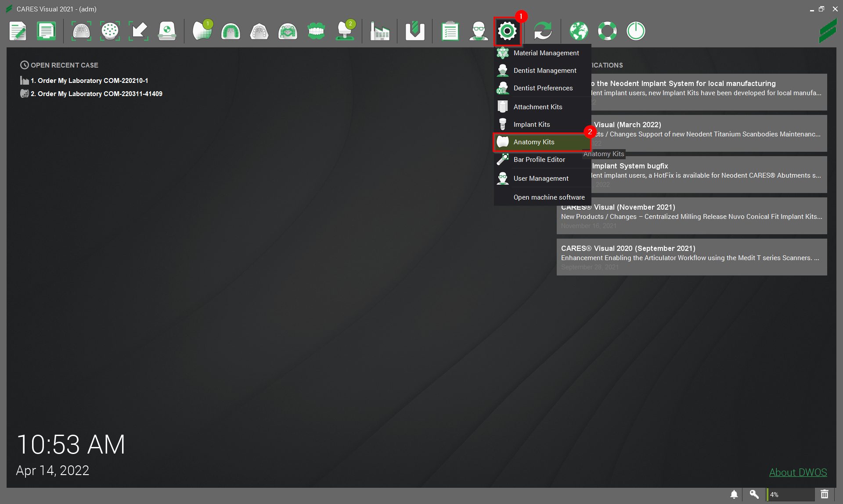Click the trash can icon in status bar

(825, 494)
